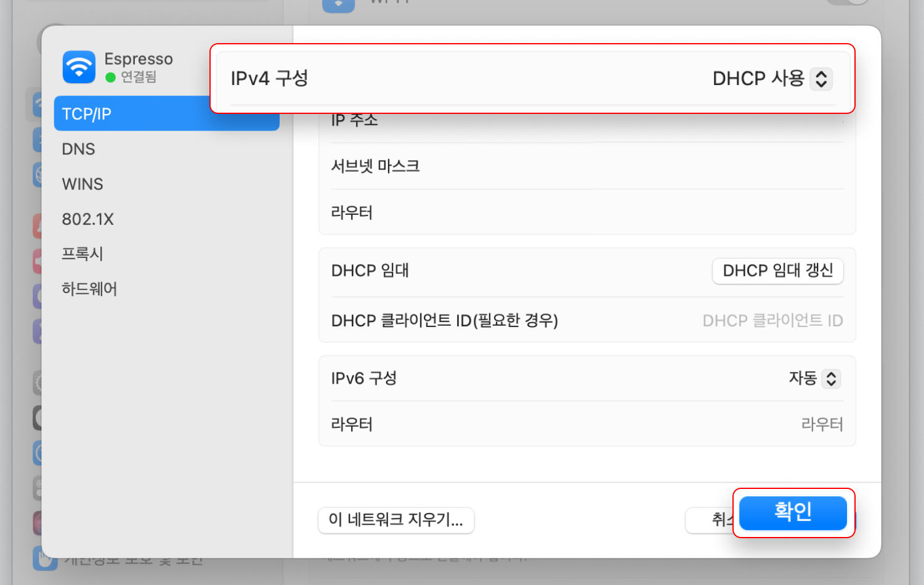Click the Espresso network name
Viewport: 924px width, 585px height.
139,59
